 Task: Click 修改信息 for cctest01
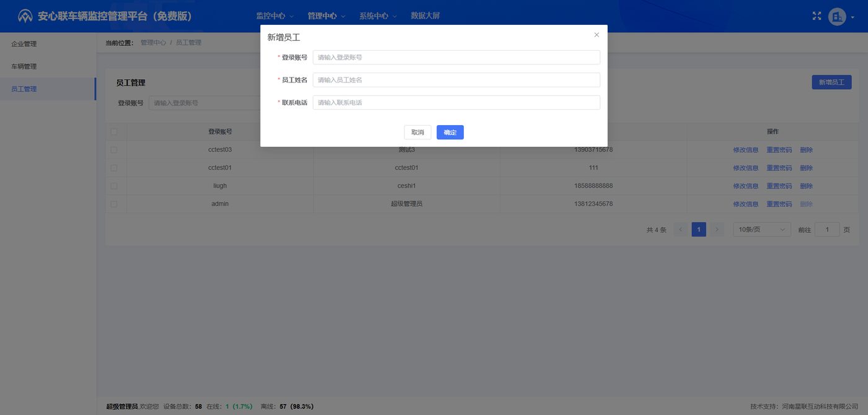(x=746, y=168)
